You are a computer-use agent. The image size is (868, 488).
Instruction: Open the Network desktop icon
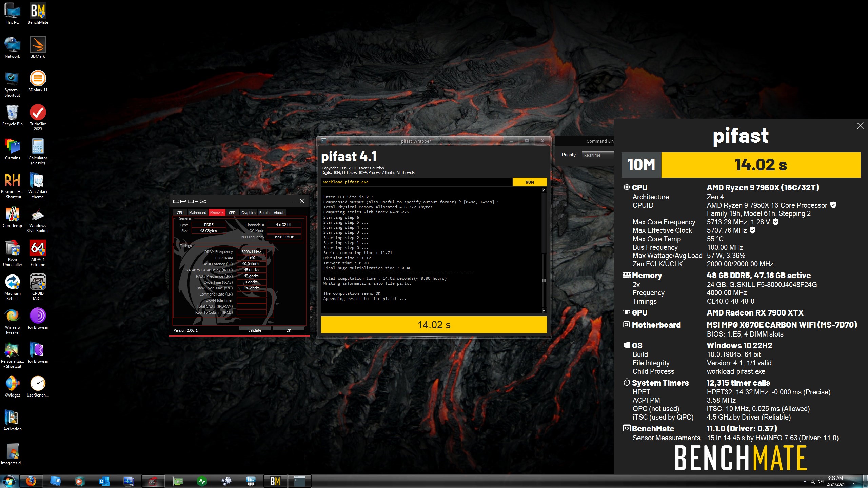pos(12,48)
